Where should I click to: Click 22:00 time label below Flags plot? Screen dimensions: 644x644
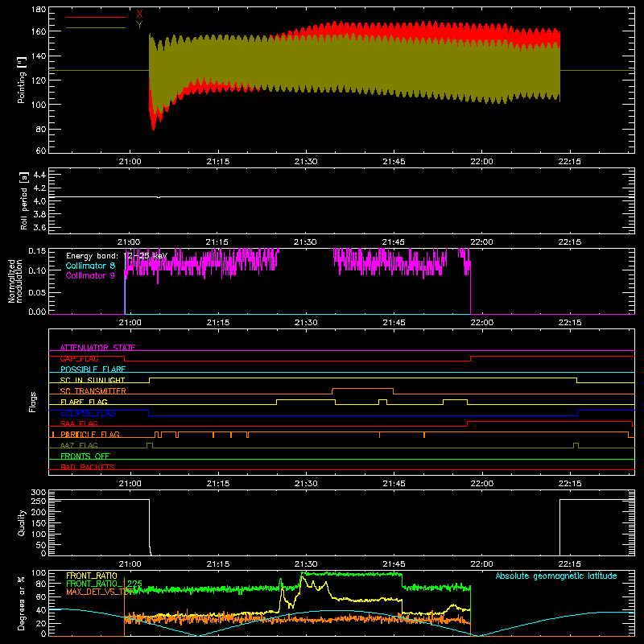[481, 484]
